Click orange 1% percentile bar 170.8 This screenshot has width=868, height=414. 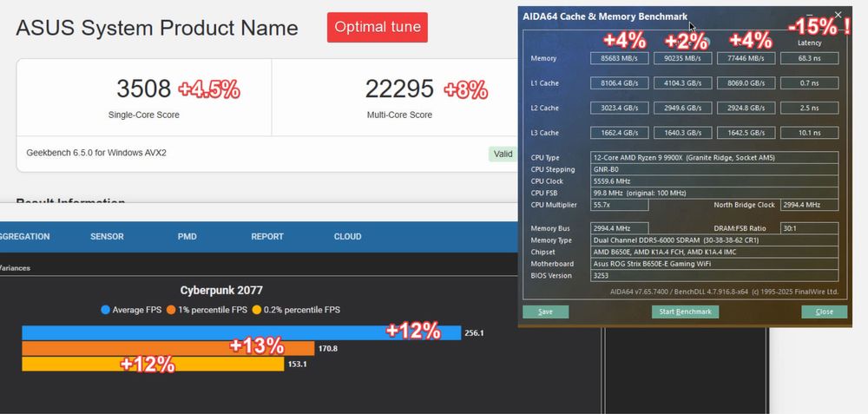(x=168, y=348)
